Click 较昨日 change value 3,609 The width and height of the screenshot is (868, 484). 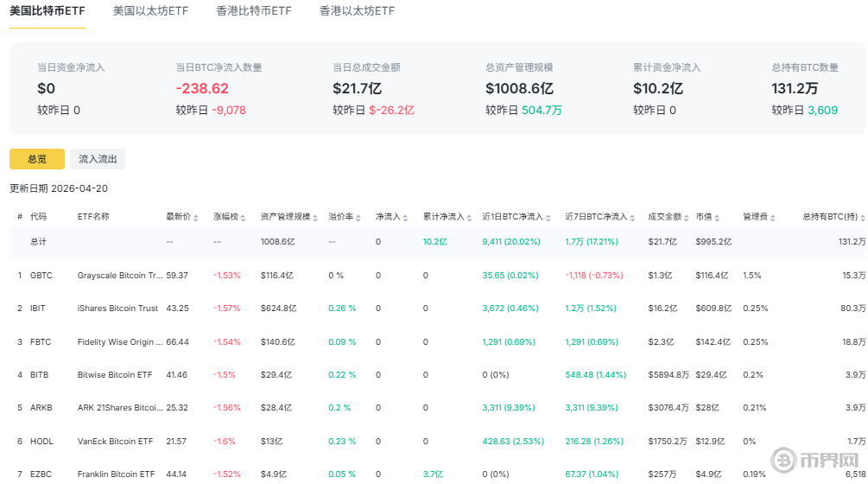tap(822, 111)
